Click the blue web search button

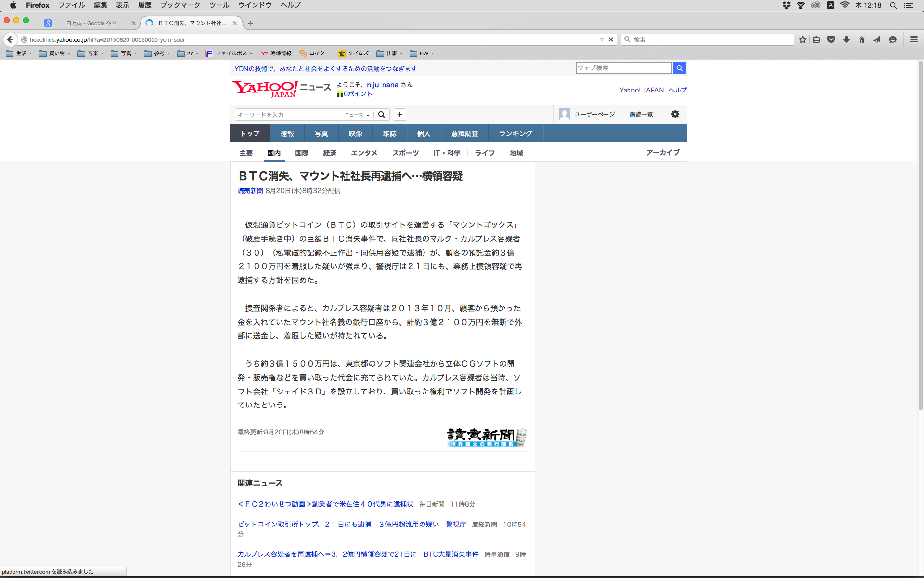tap(680, 68)
